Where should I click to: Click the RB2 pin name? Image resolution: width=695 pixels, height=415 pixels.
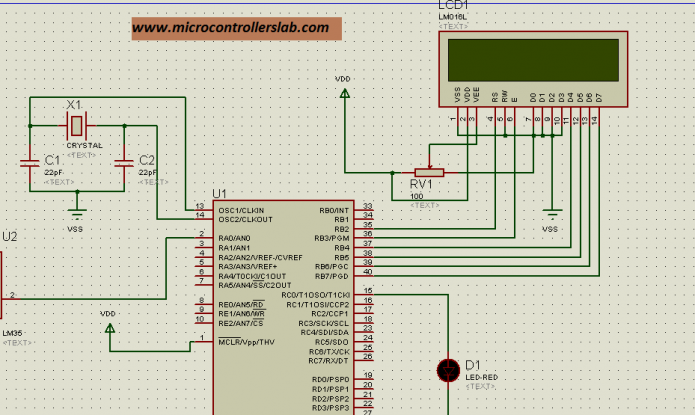(342, 229)
